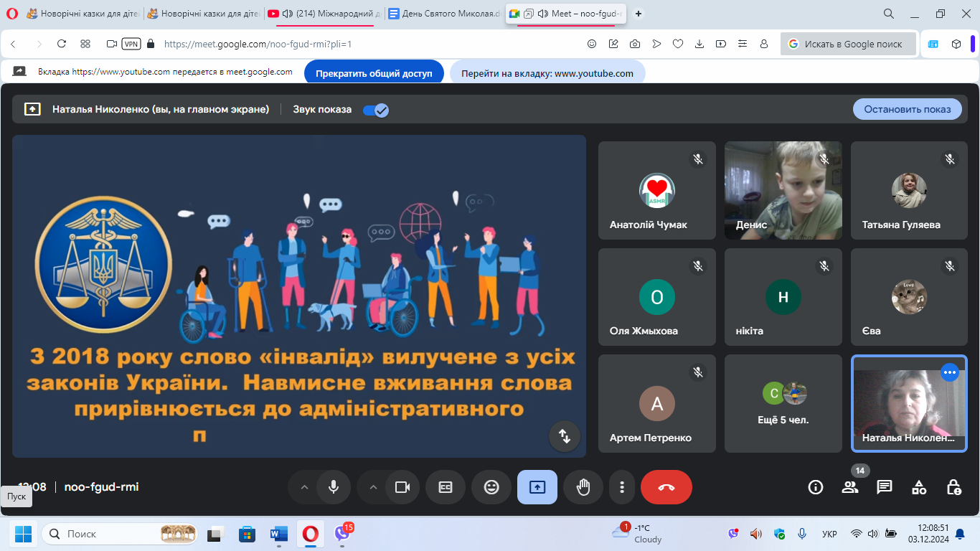Switch keyboard language УКР indicator
Viewport: 980px width, 551px height.
coord(829,534)
